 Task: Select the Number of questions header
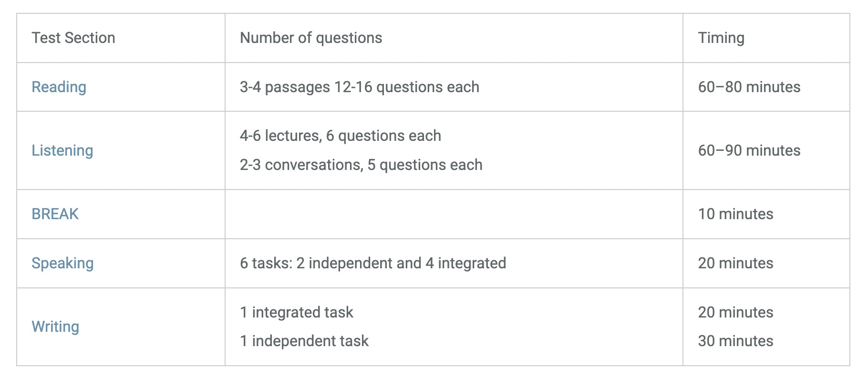pos(311,38)
